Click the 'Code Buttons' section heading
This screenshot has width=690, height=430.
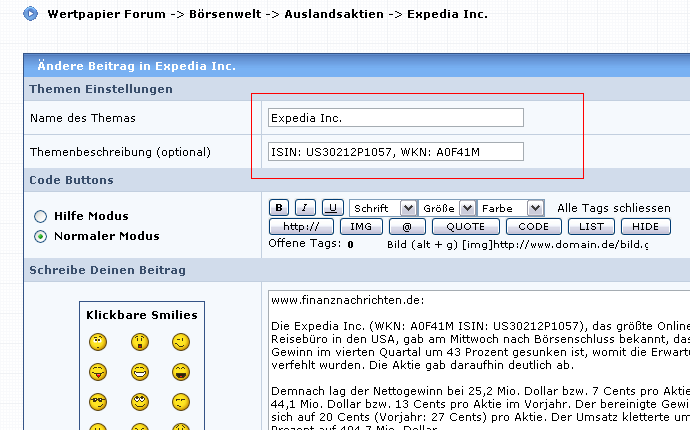click(x=71, y=180)
